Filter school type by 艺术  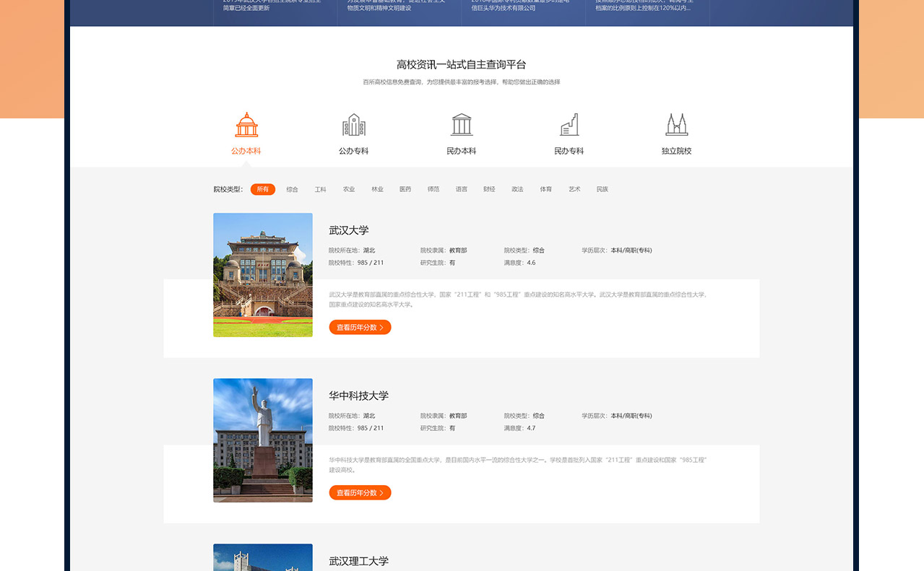point(574,189)
